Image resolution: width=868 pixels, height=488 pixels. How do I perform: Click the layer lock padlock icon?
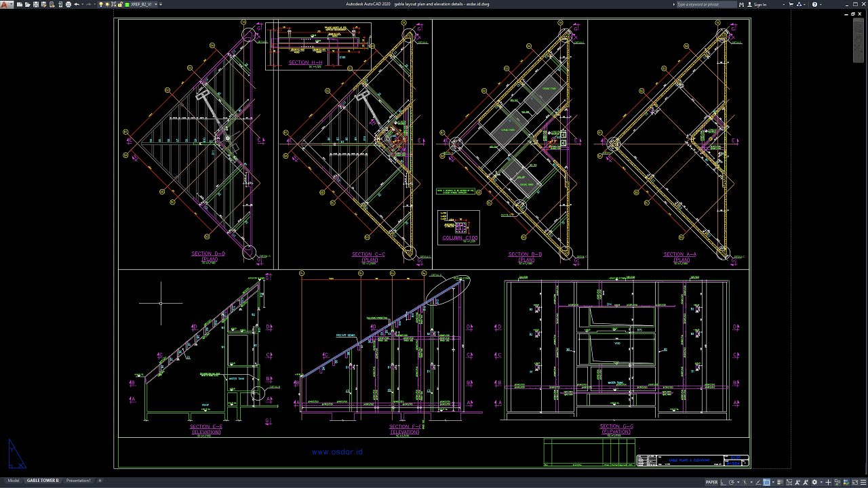[x=120, y=4]
